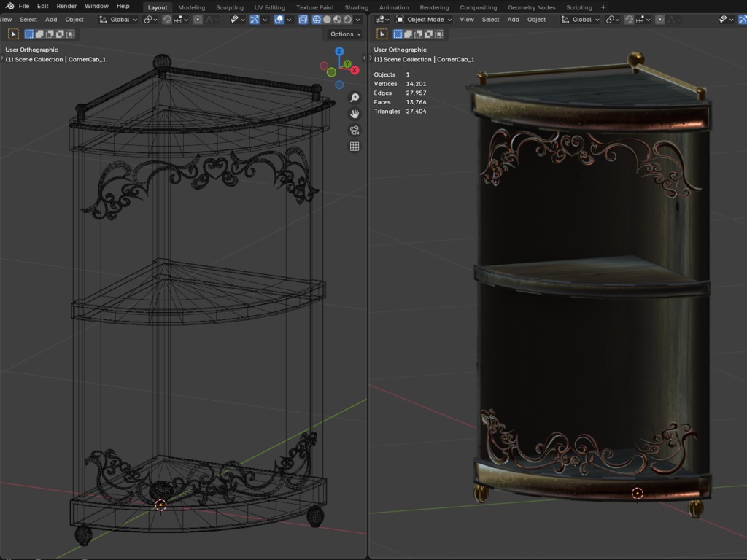Open the Object Mode dropdown
This screenshot has width=747, height=560.
[424, 20]
